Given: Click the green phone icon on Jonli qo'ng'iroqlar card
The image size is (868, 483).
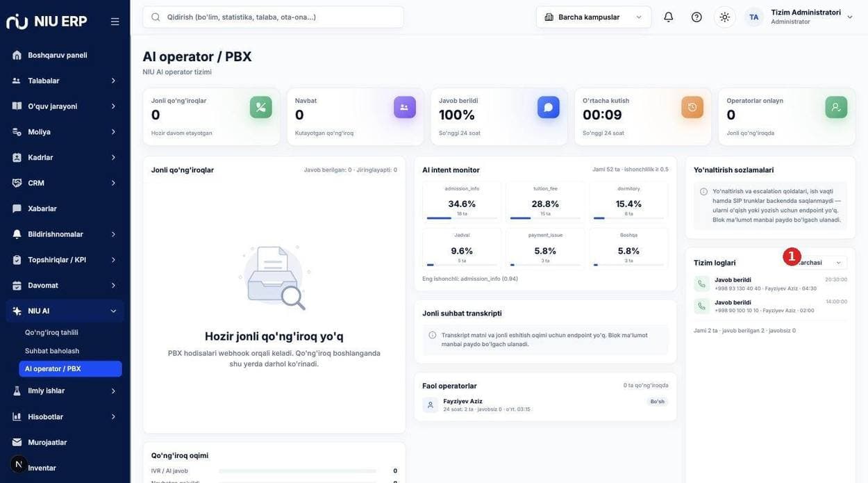Looking at the screenshot, I should 261,107.
